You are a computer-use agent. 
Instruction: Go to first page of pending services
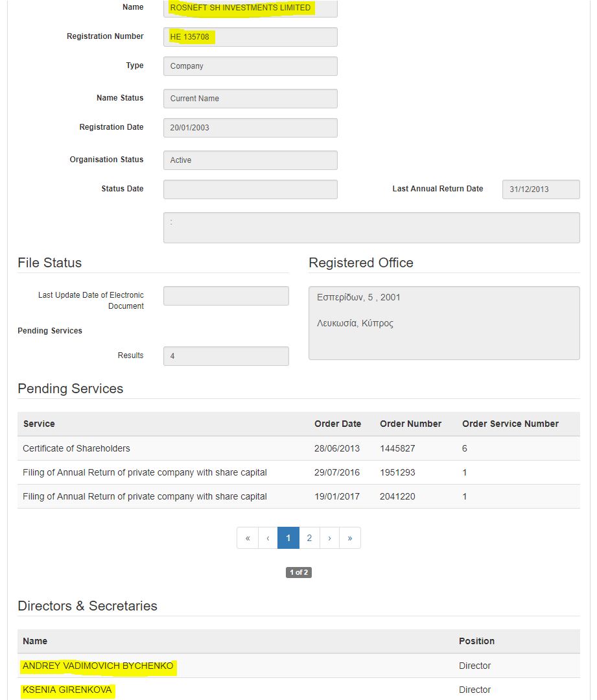click(248, 538)
